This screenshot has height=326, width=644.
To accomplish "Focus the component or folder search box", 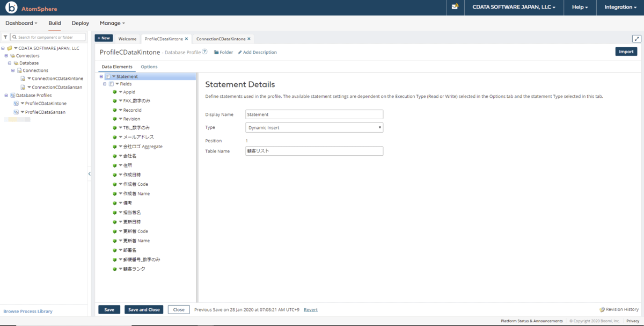I will coord(48,37).
